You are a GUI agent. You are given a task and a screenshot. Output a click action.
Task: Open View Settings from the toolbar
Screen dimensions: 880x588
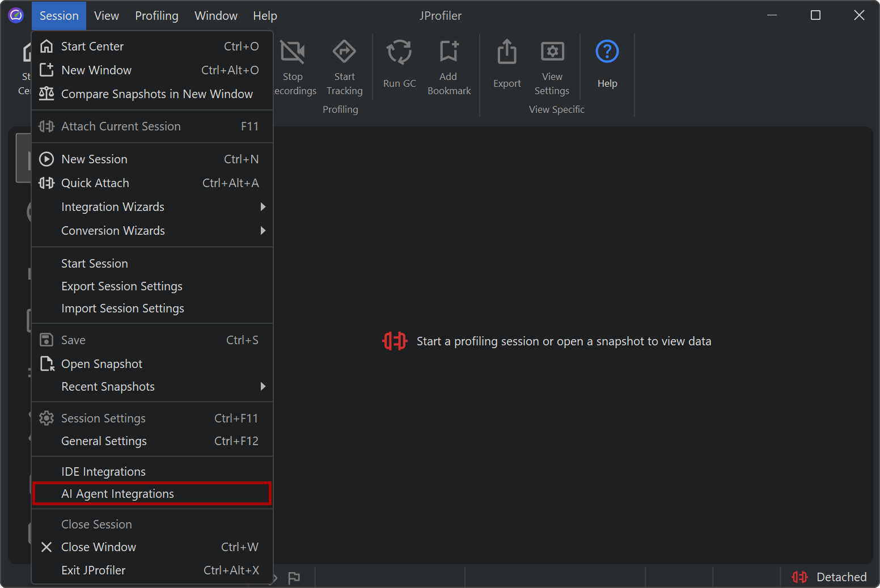(552, 53)
